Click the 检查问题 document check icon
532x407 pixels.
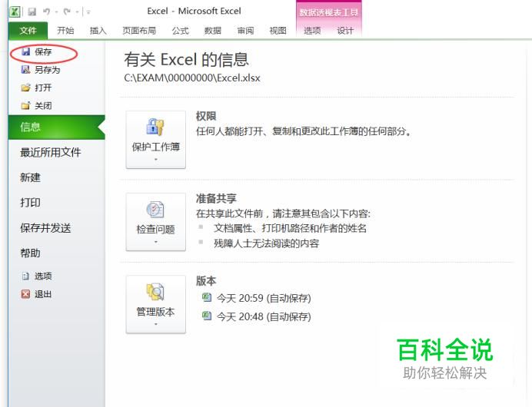(x=155, y=210)
